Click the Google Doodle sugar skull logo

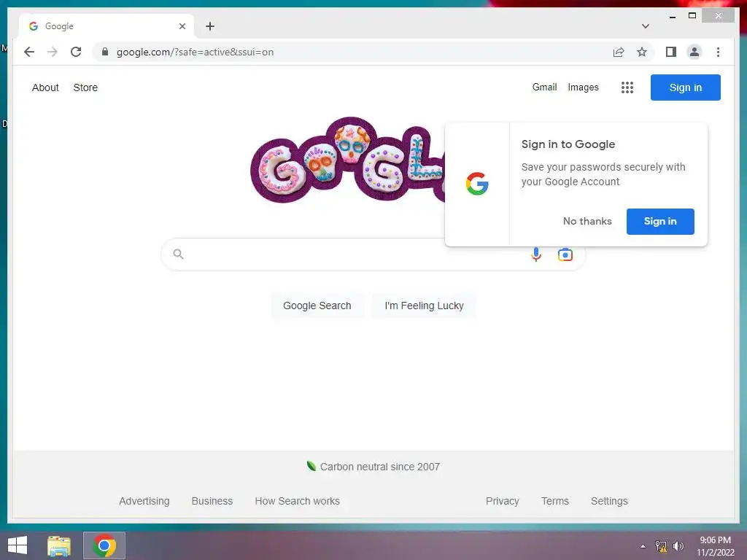(348, 160)
